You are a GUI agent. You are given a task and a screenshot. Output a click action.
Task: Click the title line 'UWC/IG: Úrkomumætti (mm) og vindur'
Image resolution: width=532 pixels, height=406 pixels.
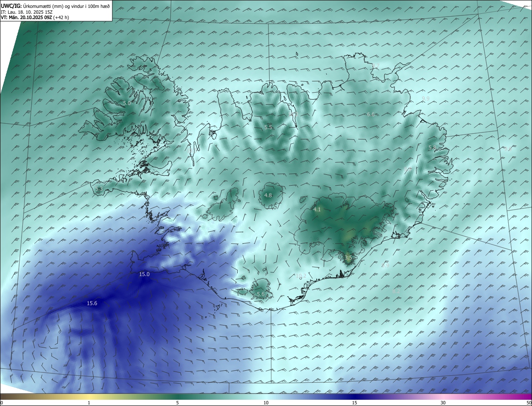pos(55,6)
